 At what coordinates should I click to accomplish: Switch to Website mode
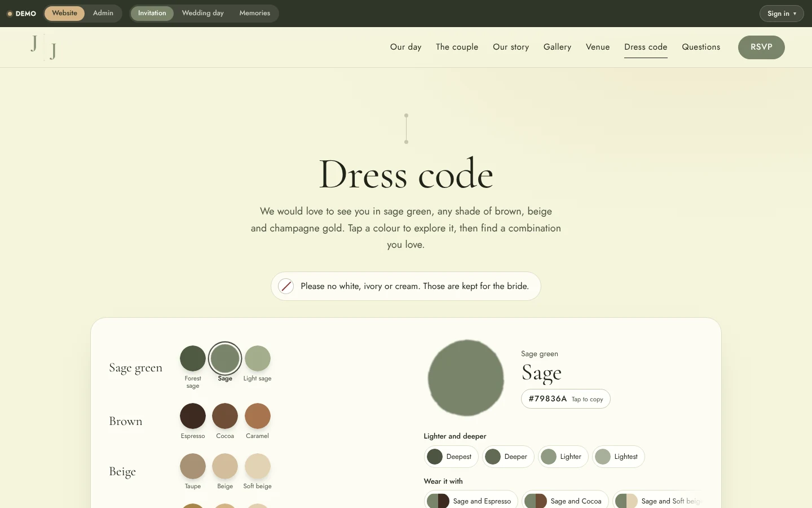64,13
